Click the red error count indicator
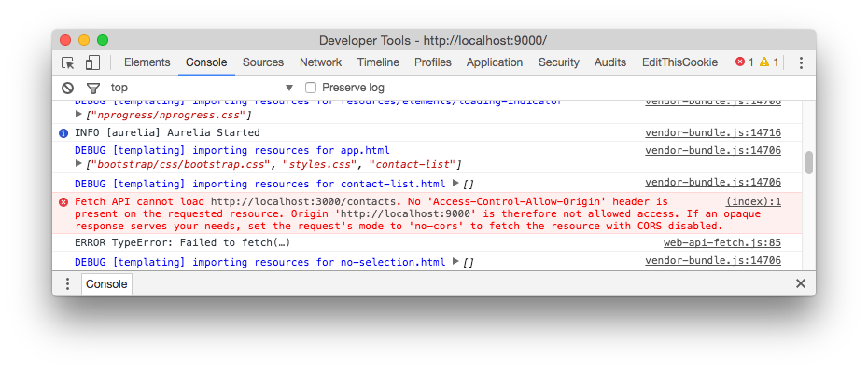This screenshot has height=371, width=868. [x=745, y=62]
